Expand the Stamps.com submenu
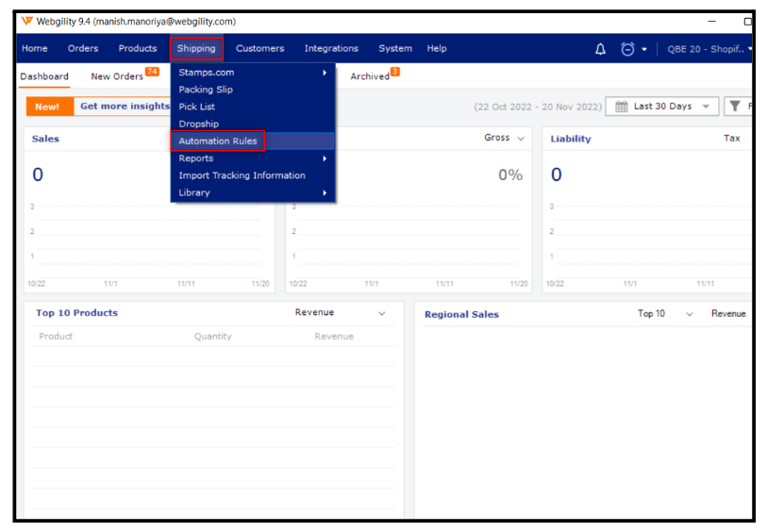The height and width of the screenshot is (532, 767). (x=325, y=73)
